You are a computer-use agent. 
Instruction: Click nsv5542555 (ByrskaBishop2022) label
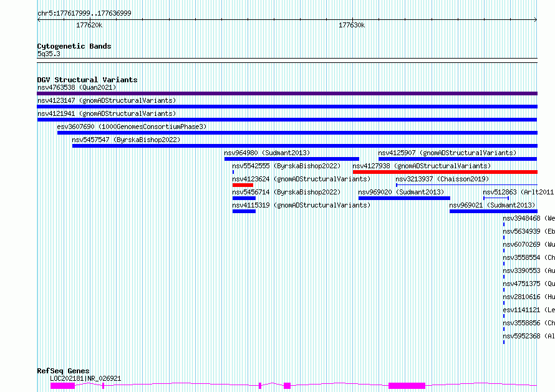click(x=286, y=166)
